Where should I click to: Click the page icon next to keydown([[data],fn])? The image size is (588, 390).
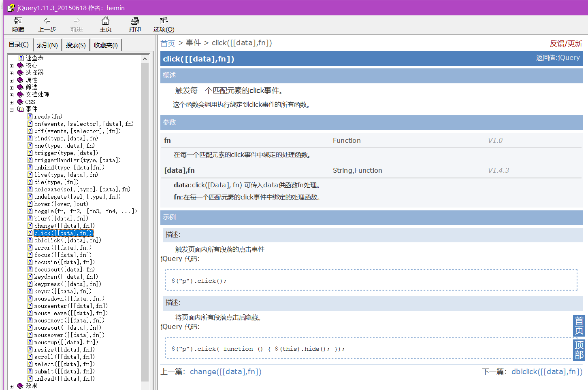[30, 277]
